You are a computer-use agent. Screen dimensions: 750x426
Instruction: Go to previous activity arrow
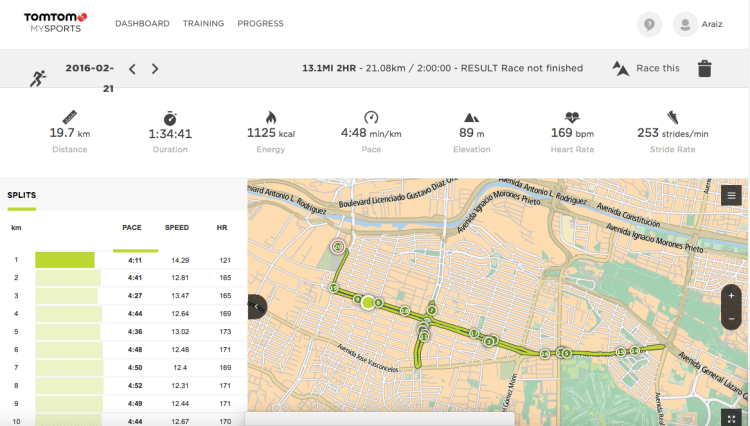point(132,69)
